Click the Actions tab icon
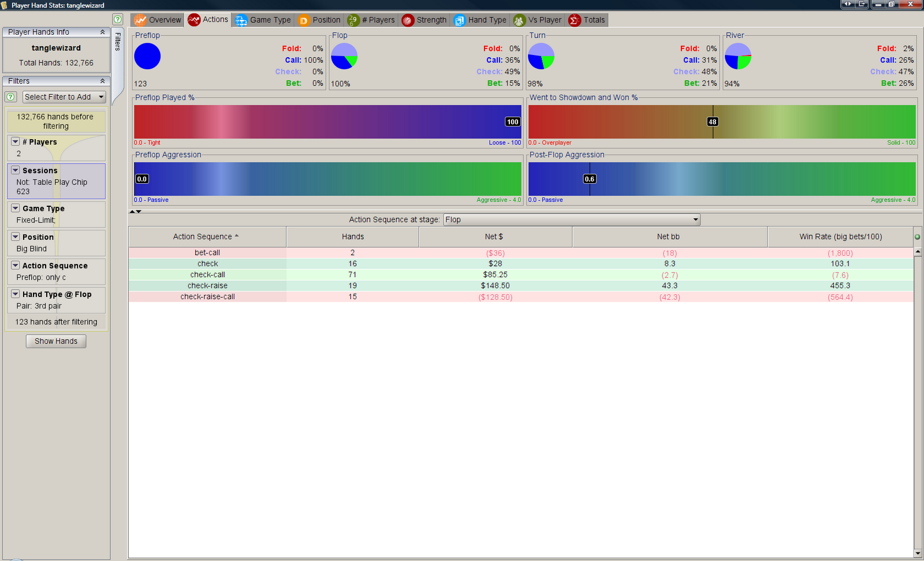 (x=194, y=20)
